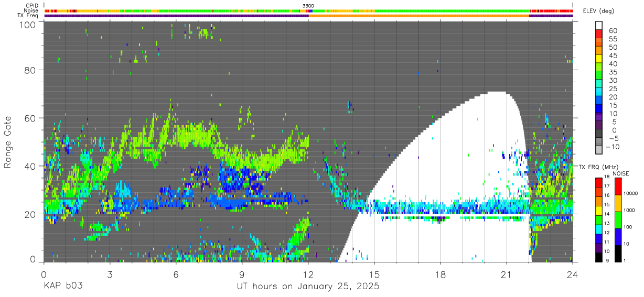Click the 80 tick on Range Gate axis
Image resolution: width=644 pixels, height=297 pixels.
coord(30,70)
